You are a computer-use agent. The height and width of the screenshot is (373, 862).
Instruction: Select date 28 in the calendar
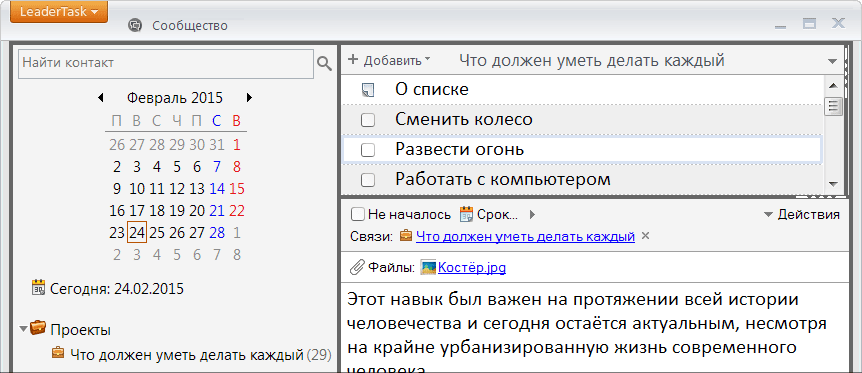(217, 233)
